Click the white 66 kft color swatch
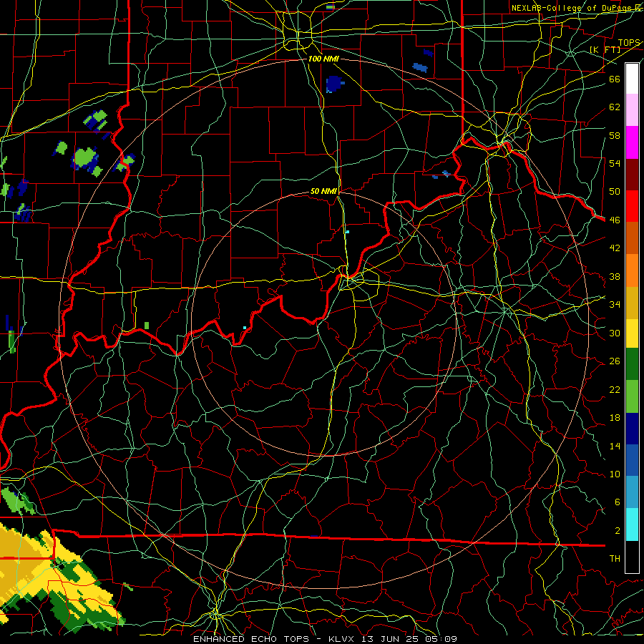 632,79
